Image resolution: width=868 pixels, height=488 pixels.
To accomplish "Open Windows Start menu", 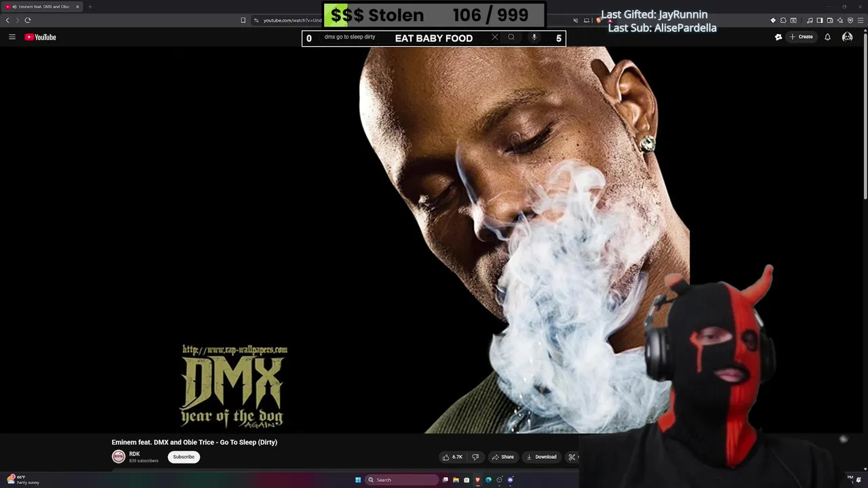I will (358, 480).
